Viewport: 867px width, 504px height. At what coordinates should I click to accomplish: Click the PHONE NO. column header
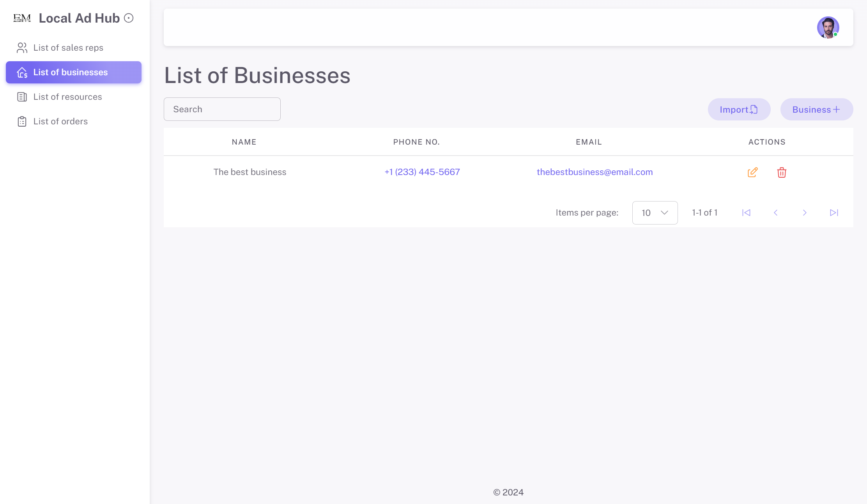[416, 142]
